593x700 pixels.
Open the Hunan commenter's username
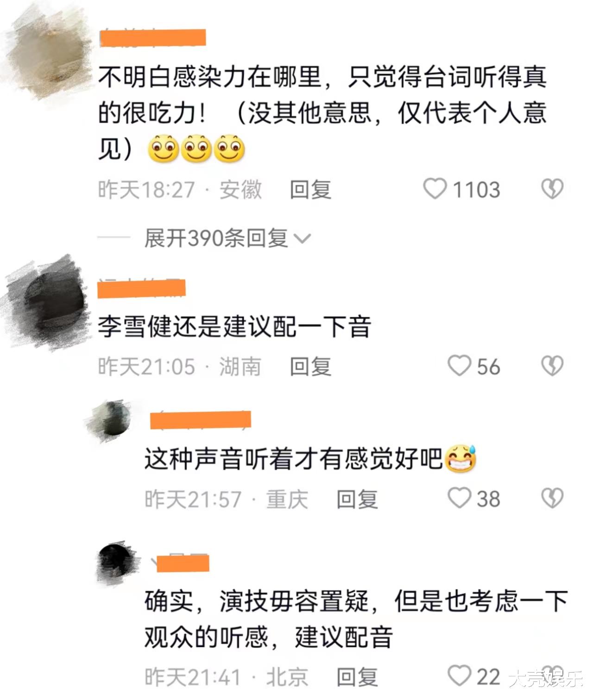click(x=142, y=288)
